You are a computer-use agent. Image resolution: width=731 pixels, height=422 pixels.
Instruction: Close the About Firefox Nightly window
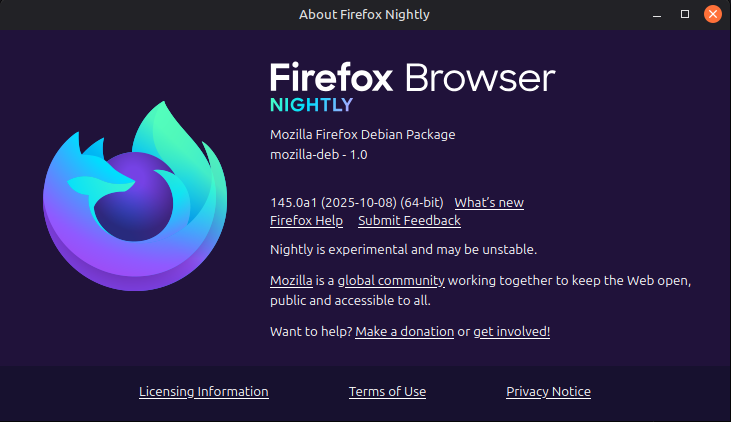coord(712,14)
